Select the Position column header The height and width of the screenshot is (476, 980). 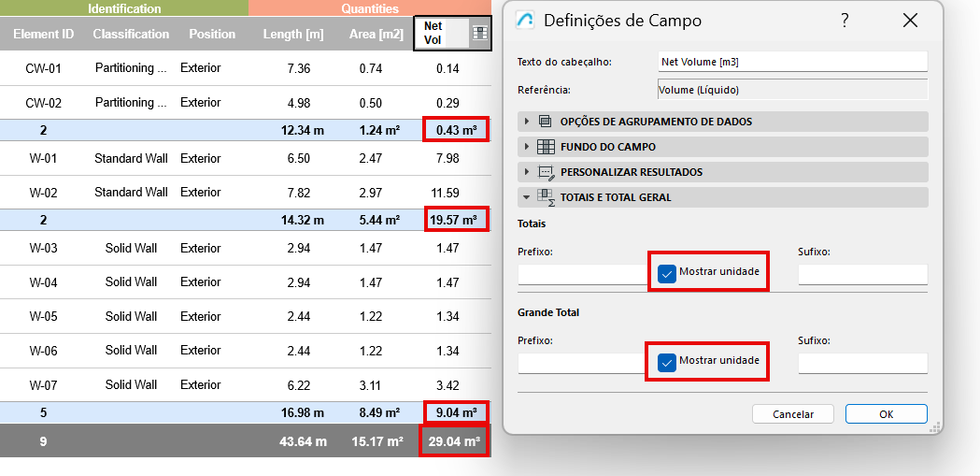pyautogui.click(x=212, y=34)
